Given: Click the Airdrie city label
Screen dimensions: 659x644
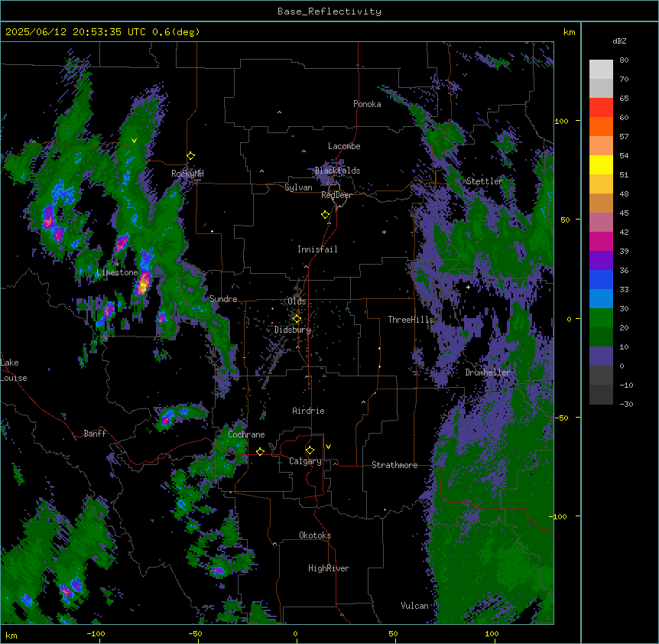Looking at the screenshot, I should click(x=308, y=411).
